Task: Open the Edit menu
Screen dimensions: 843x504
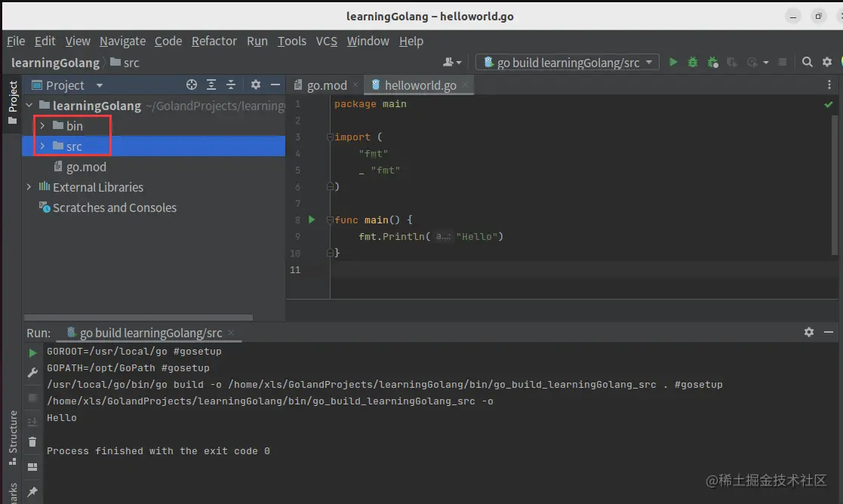Action: tap(45, 41)
